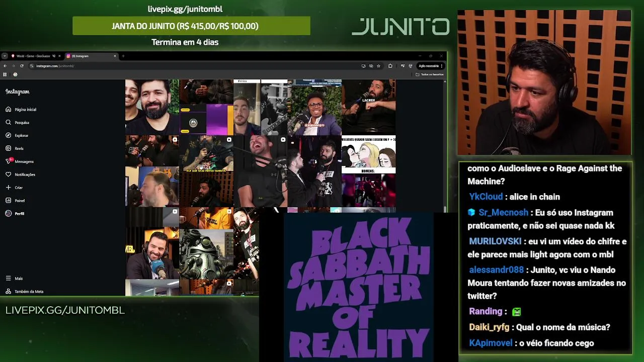Click the Termina em 4 dias text
Image resolution: width=644 pixels, height=362 pixels.
point(185,42)
